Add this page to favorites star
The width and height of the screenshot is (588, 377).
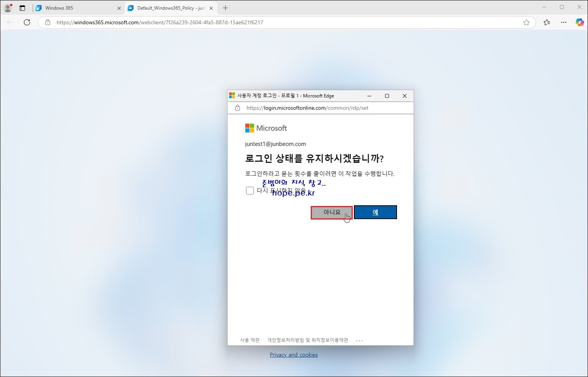coord(526,22)
